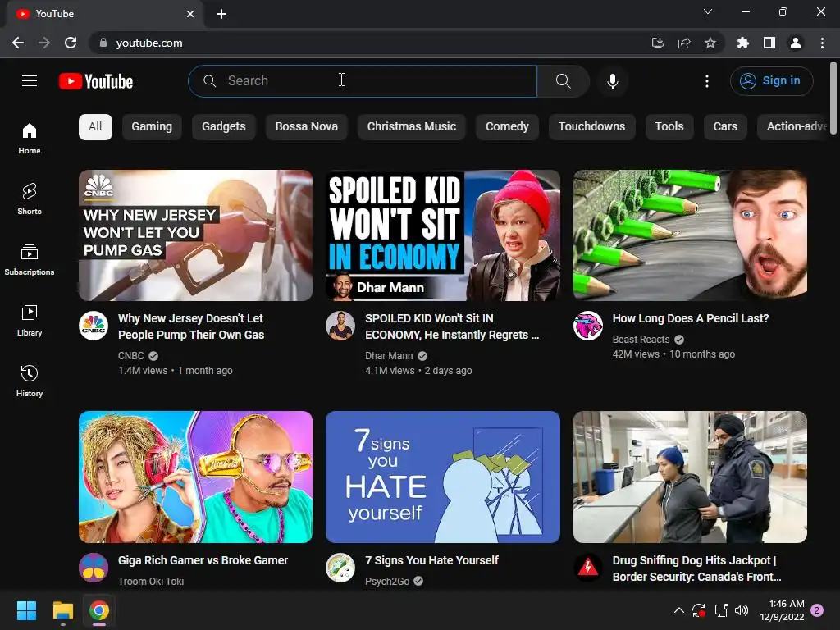Open the Border Security video thumbnail
The image size is (840, 630).
[690, 477]
